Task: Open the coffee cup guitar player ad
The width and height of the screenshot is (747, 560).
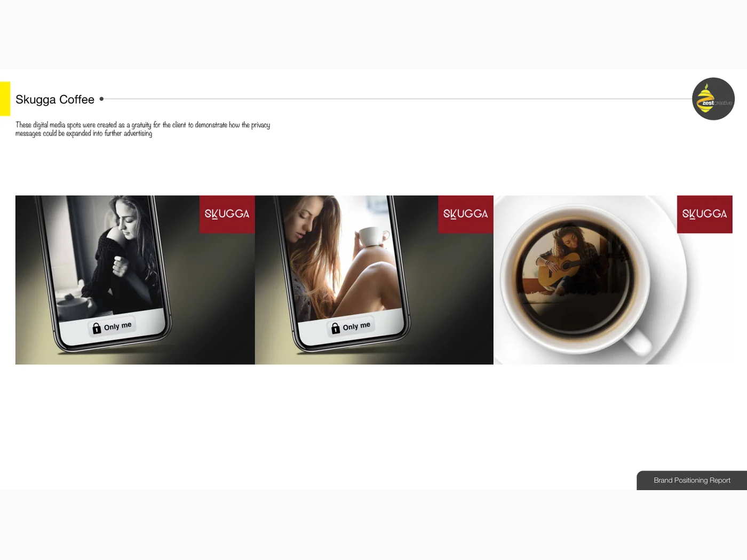Action: (x=613, y=280)
